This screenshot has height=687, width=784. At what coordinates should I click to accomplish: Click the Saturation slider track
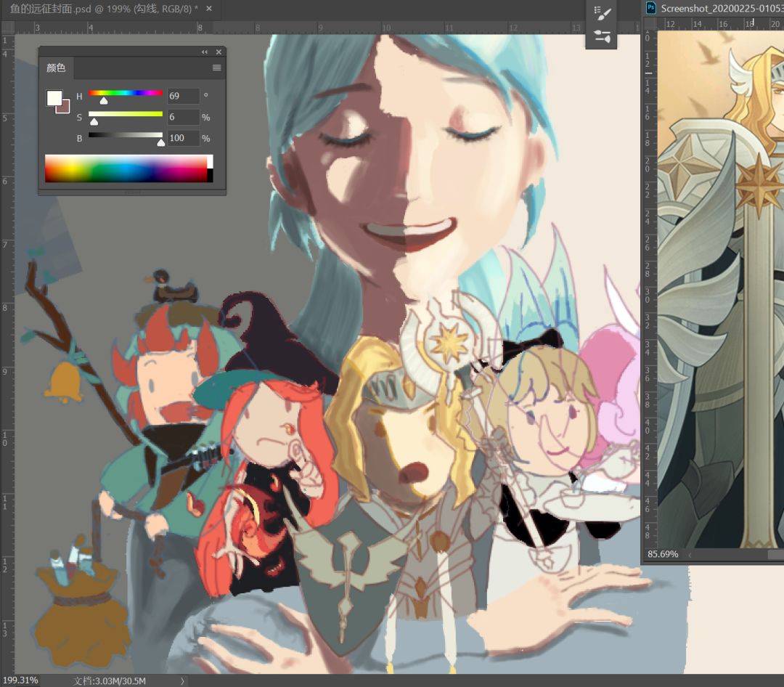point(126,114)
